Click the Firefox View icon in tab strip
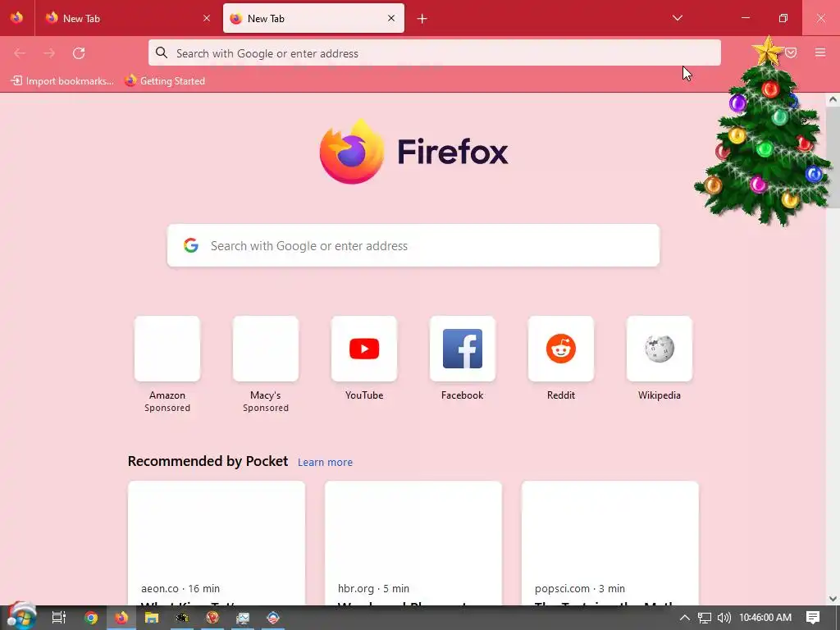840x630 pixels. pyautogui.click(x=16, y=18)
